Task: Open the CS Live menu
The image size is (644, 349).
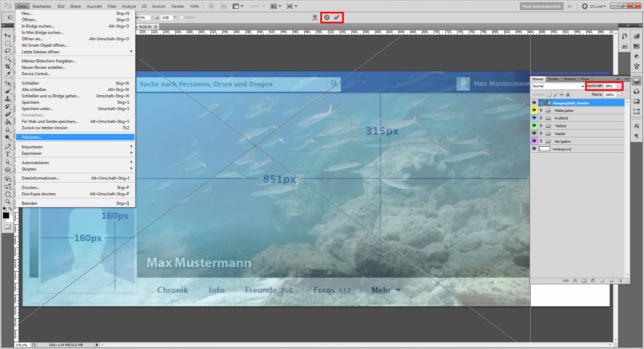Action: pyautogui.click(x=595, y=6)
